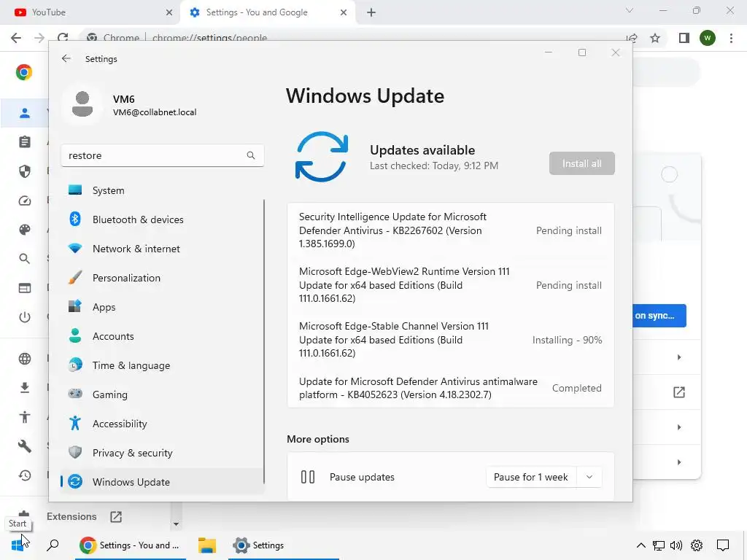
Task: Open Chrome's three-dot menu
Action: tap(731, 38)
